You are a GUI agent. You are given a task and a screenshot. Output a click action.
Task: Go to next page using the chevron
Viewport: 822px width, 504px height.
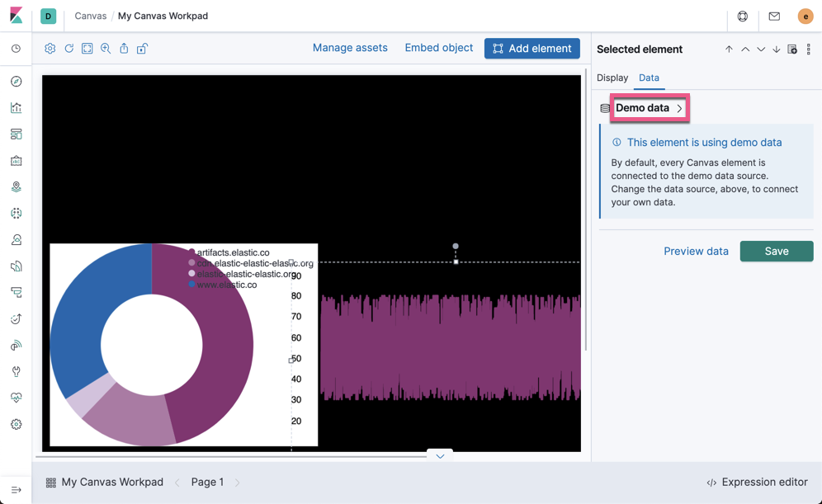(238, 482)
